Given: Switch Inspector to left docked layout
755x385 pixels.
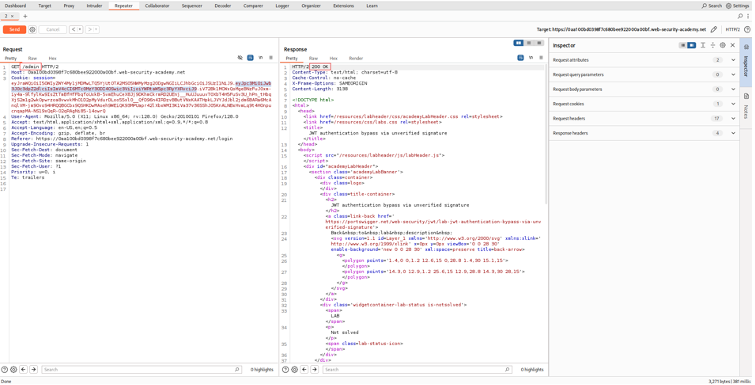Looking at the screenshot, I should [x=683, y=45].
